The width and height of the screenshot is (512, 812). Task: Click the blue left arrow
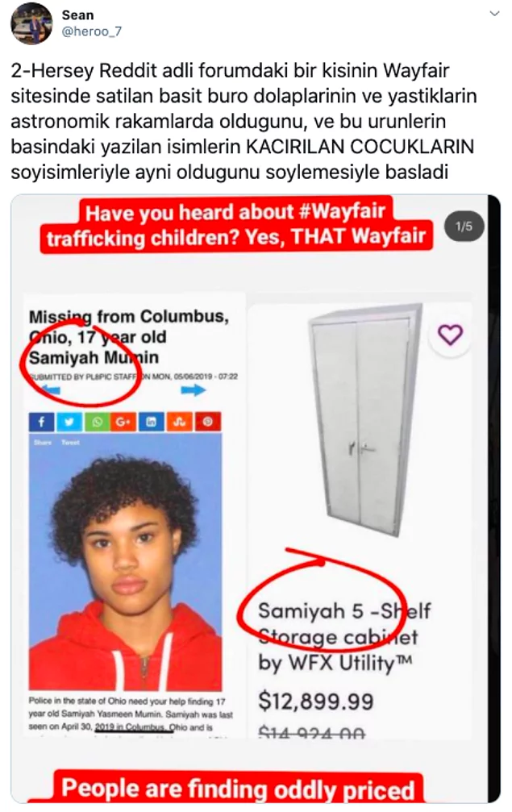point(50,390)
